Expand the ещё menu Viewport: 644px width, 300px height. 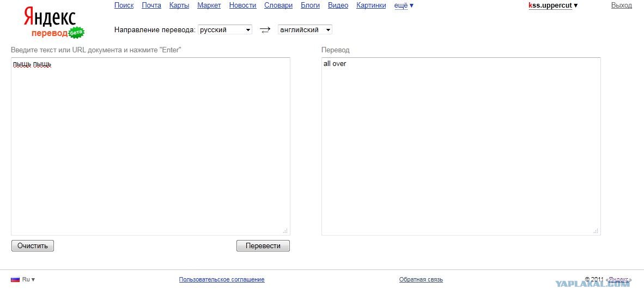[x=404, y=5]
